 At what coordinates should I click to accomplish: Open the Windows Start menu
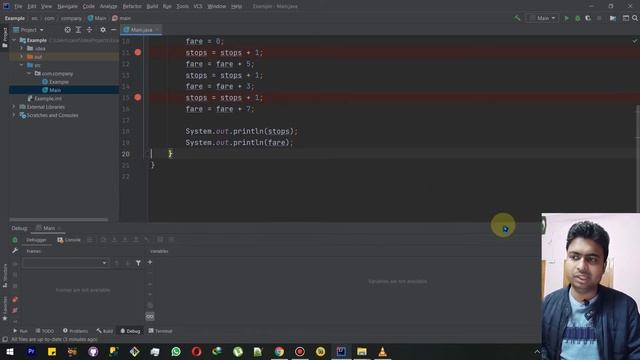pos(10,351)
